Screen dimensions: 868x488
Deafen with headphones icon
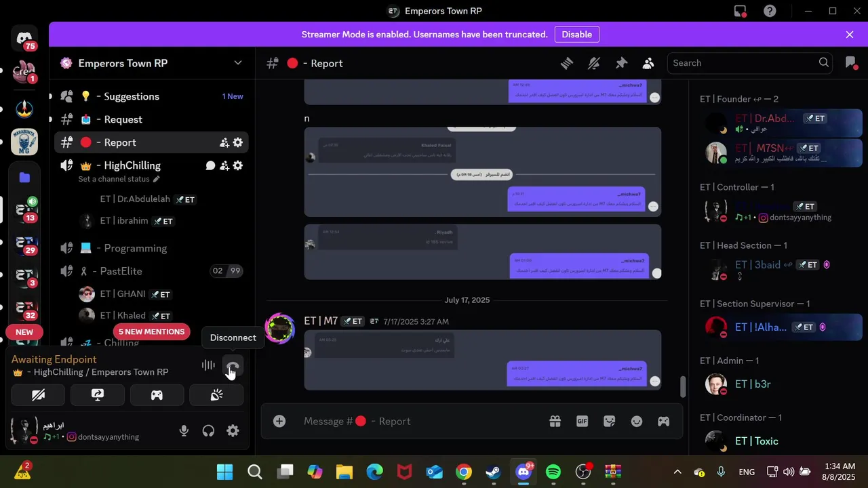pyautogui.click(x=208, y=431)
